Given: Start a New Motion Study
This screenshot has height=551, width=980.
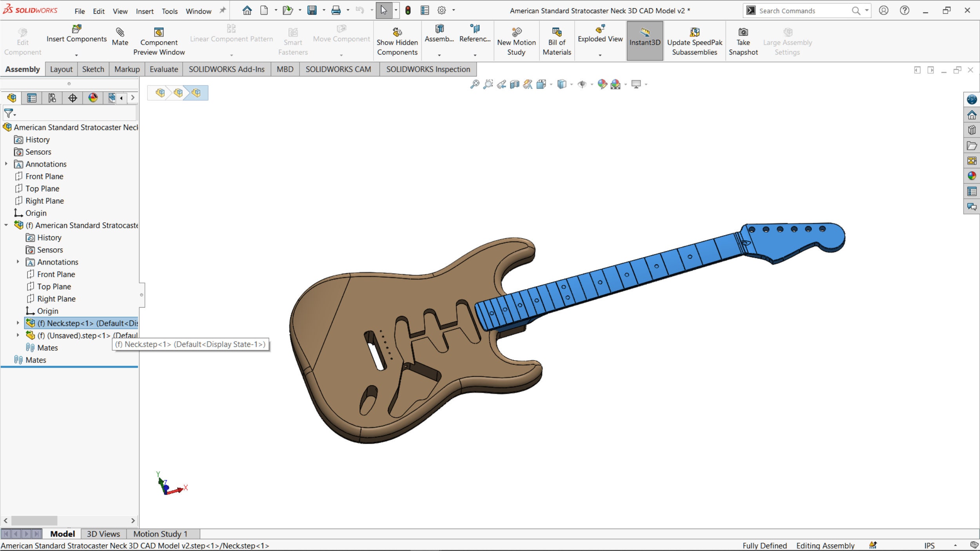Looking at the screenshot, I should (516, 42).
